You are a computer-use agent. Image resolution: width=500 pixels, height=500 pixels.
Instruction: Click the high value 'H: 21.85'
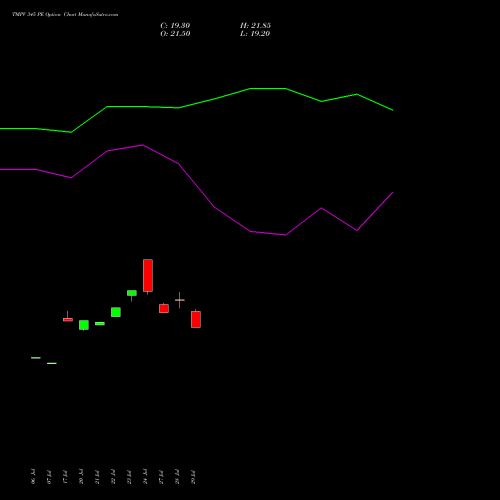click(x=255, y=26)
